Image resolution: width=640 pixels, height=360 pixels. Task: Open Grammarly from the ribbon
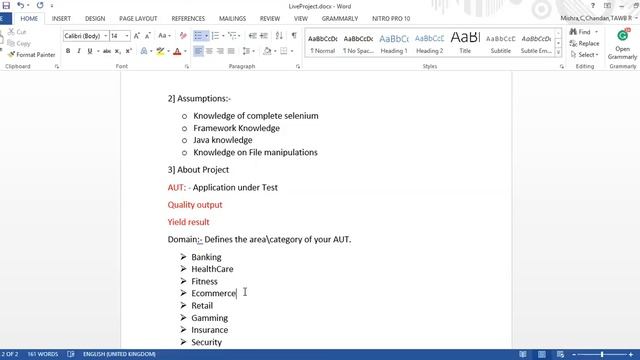[622, 45]
